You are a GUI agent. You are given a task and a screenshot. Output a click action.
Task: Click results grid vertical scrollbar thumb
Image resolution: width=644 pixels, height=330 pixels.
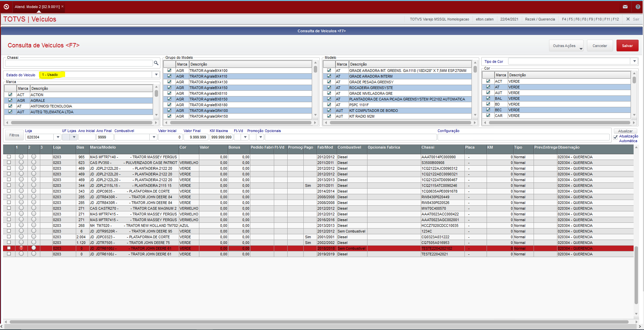point(636,275)
